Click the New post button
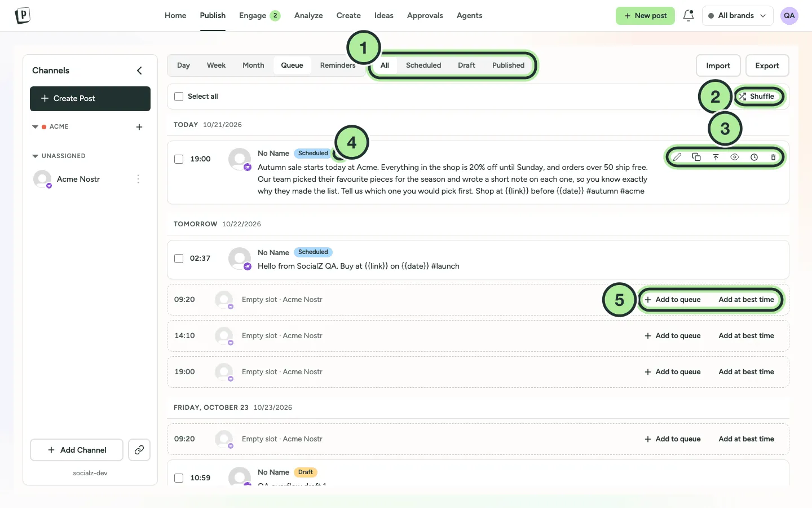This screenshot has width=812, height=508. pyautogui.click(x=645, y=16)
